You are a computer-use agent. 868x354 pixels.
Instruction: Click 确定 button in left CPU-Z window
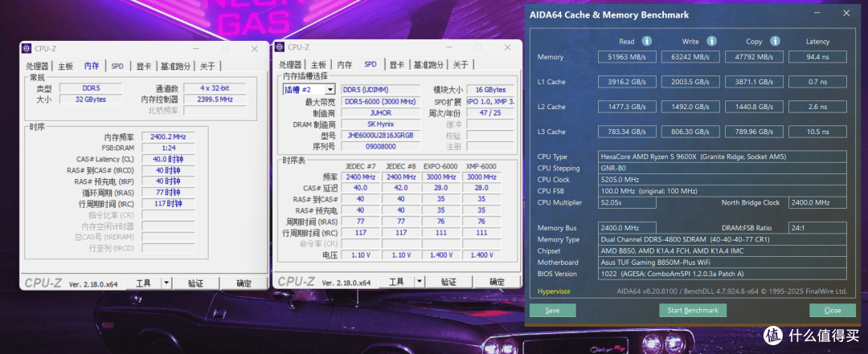[x=244, y=283]
